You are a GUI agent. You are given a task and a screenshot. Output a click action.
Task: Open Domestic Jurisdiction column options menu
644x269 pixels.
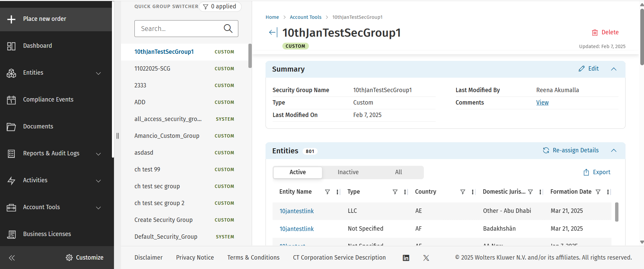coord(540,192)
